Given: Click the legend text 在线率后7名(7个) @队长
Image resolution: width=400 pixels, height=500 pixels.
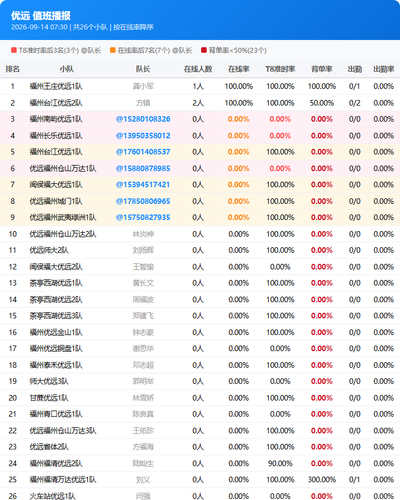Looking at the screenshot, I should 155,50.
